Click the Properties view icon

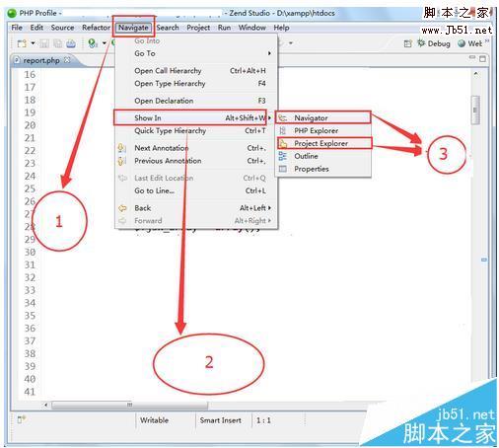[x=283, y=169]
